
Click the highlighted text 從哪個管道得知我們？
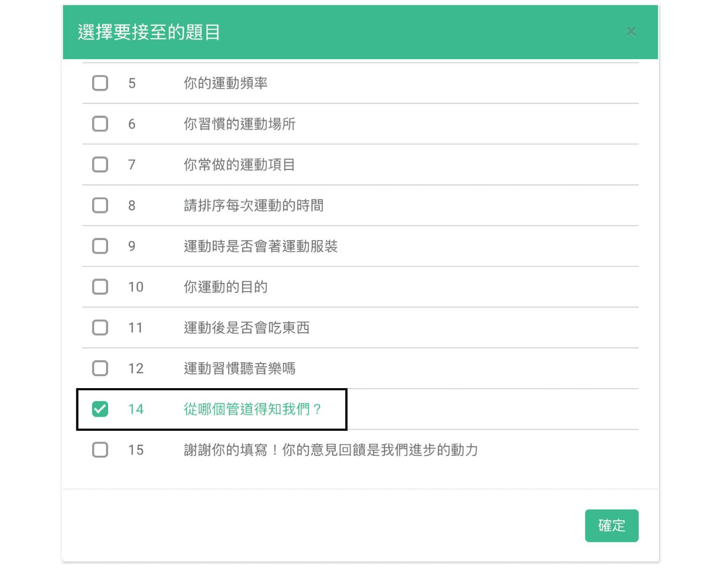coord(253,409)
